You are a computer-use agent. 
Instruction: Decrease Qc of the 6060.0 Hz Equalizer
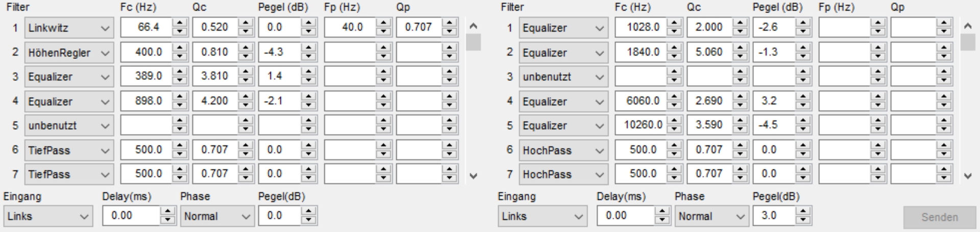740,105
